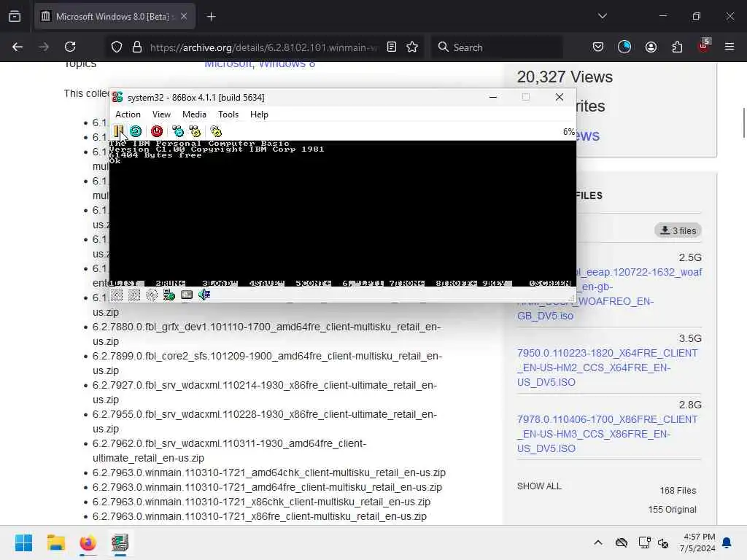Image resolution: width=747 pixels, height=560 pixels.
Task: Click the first floppy drive status icon
Action: tap(117, 295)
